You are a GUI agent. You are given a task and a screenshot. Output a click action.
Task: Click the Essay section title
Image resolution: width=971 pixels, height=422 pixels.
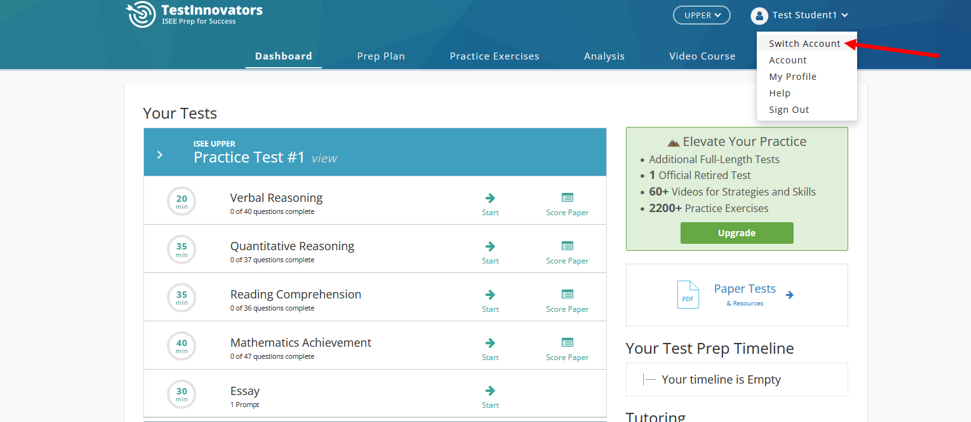point(245,392)
